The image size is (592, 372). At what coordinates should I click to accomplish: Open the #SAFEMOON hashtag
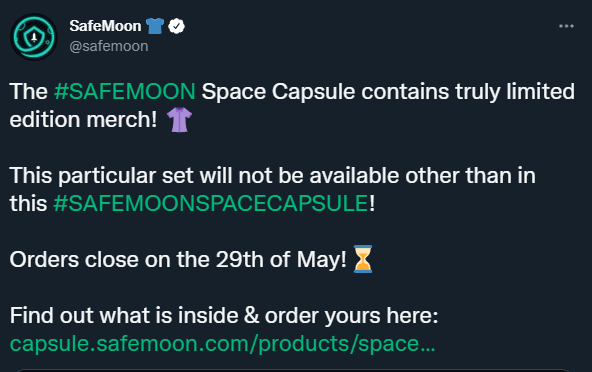pyautogui.click(x=125, y=92)
